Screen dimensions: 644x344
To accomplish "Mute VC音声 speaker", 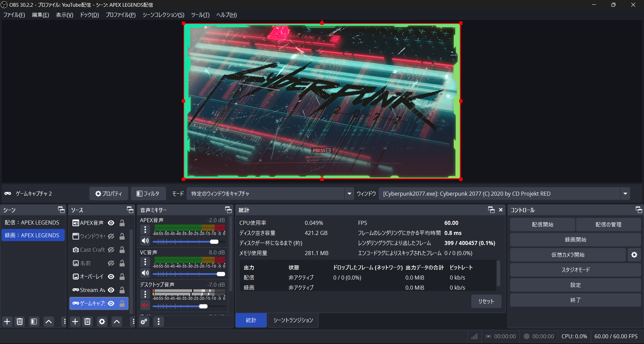I will [x=145, y=273].
